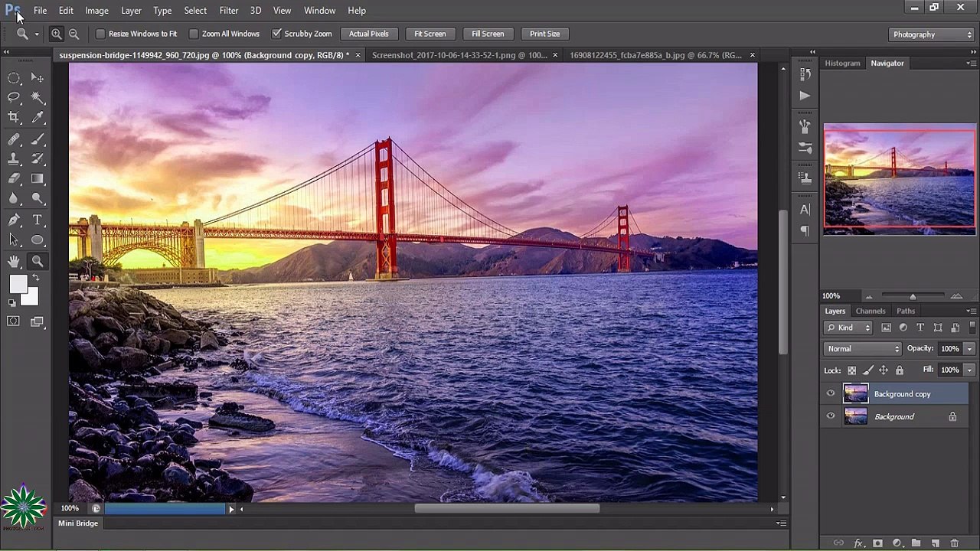Screen dimensions: 980x551
Task: Switch to the Channels tab
Action: (x=871, y=311)
